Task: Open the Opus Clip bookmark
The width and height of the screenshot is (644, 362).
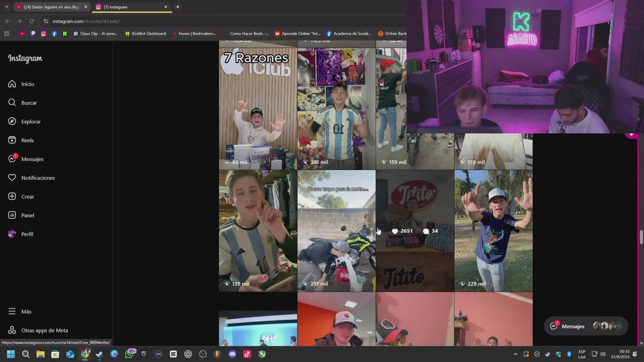Action: point(95,34)
